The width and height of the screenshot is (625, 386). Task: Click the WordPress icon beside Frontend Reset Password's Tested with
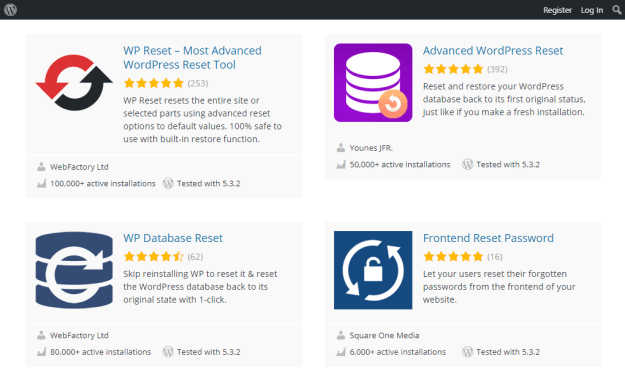pos(467,352)
